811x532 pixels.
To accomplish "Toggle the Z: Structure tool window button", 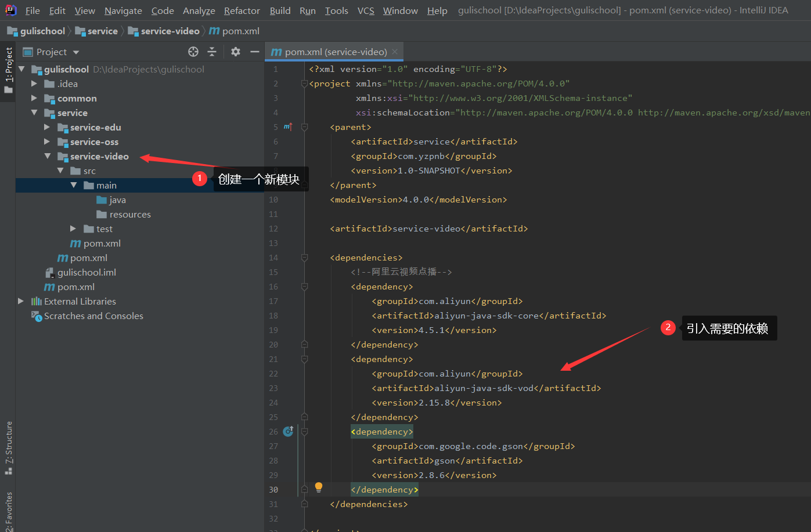I will tap(8, 447).
